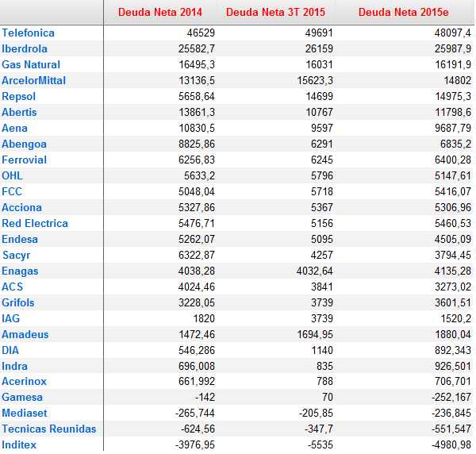This screenshot has width=476, height=454.
Task: Open Gas Natural company link
Action: click(x=31, y=65)
